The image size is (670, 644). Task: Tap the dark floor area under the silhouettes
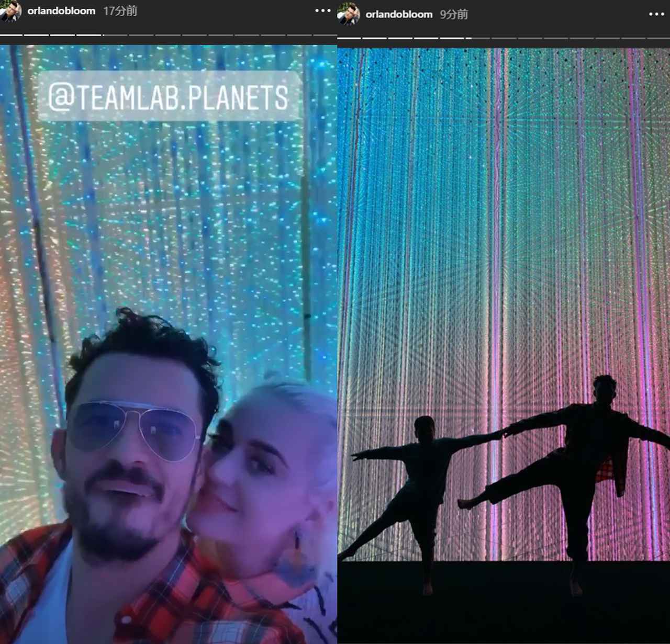click(502, 607)
